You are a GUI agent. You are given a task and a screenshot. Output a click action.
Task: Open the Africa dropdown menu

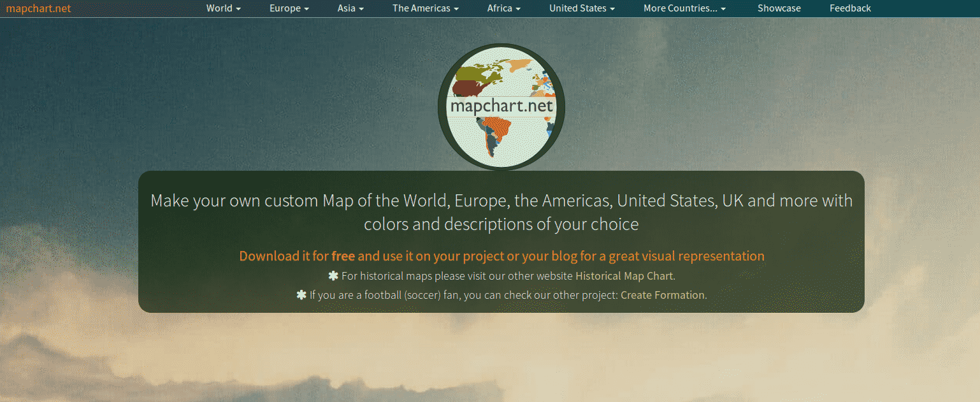tap(503, 8)
